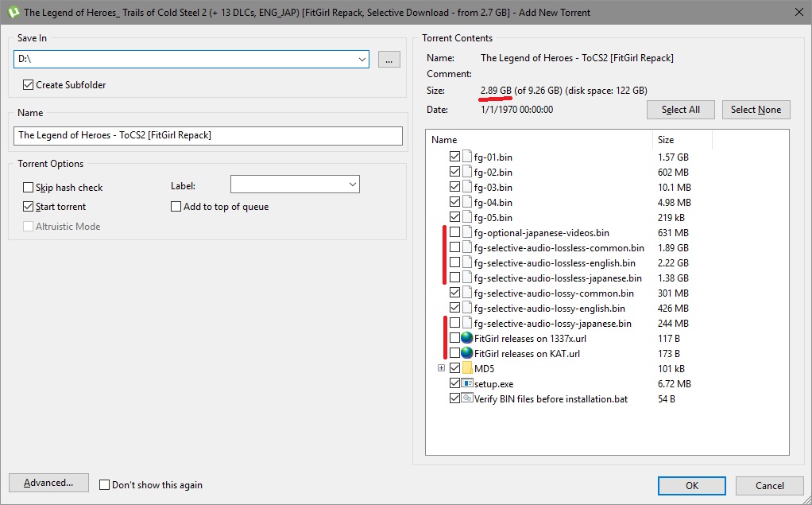Screen dimensions: 812x505
Task: Click the fg-01.bin file icon
Action: click(x=467, y=157)
